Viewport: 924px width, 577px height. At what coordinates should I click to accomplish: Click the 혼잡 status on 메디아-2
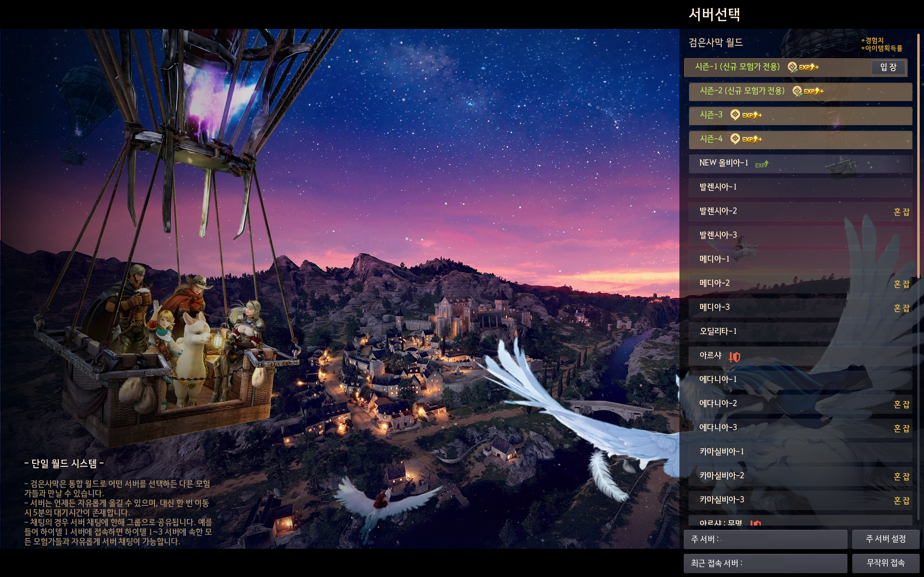click(x=901, y=284)
